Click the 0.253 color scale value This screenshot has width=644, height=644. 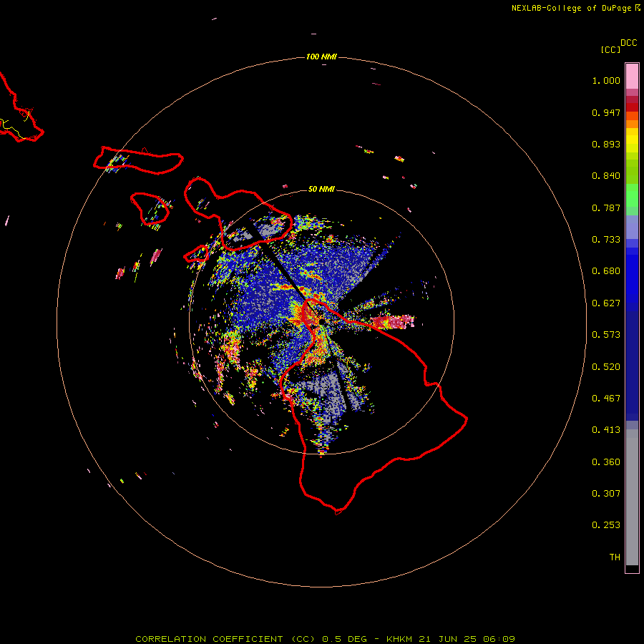pyautogui.click(x=606, y=525)
